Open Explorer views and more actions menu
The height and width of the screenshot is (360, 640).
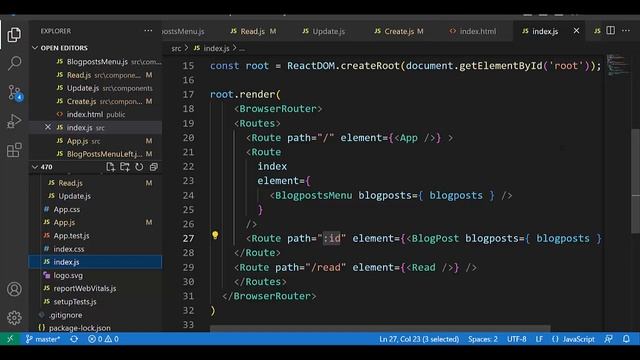coord(148,31)
